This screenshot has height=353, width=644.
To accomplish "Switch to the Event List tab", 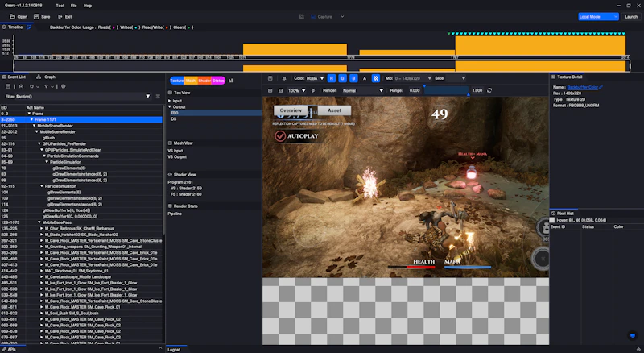I will click(x=14, y=77).
